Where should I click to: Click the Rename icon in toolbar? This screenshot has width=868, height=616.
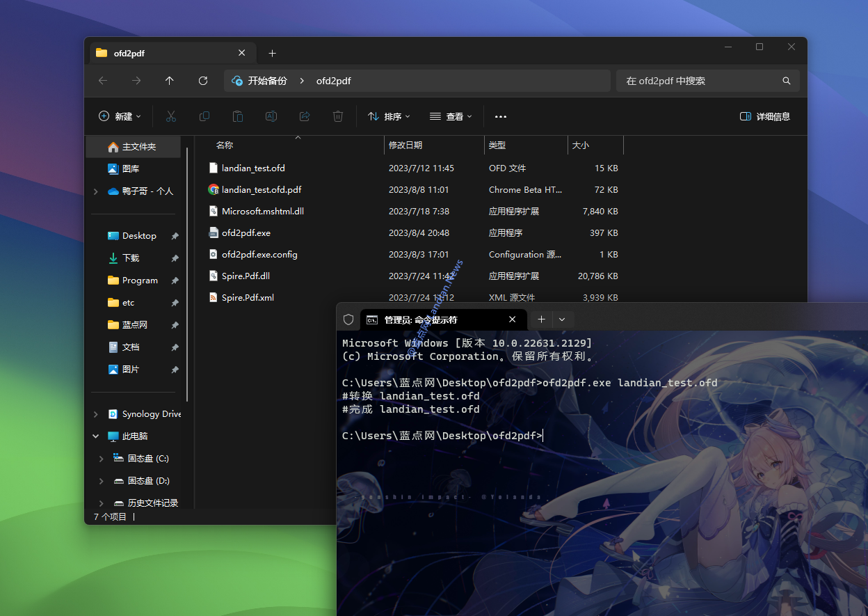271,116
